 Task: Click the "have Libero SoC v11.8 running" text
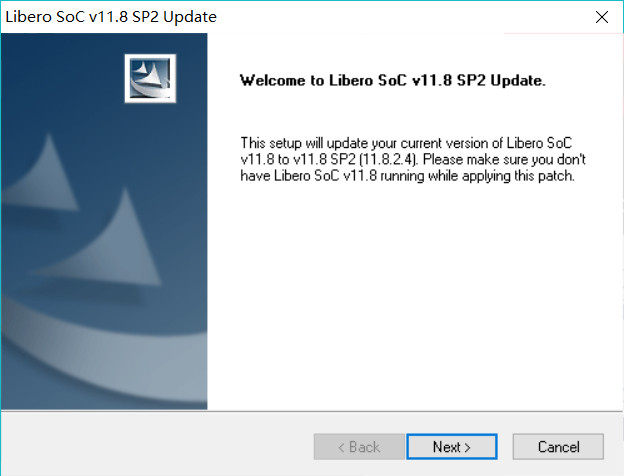click(x=332, y=176)
